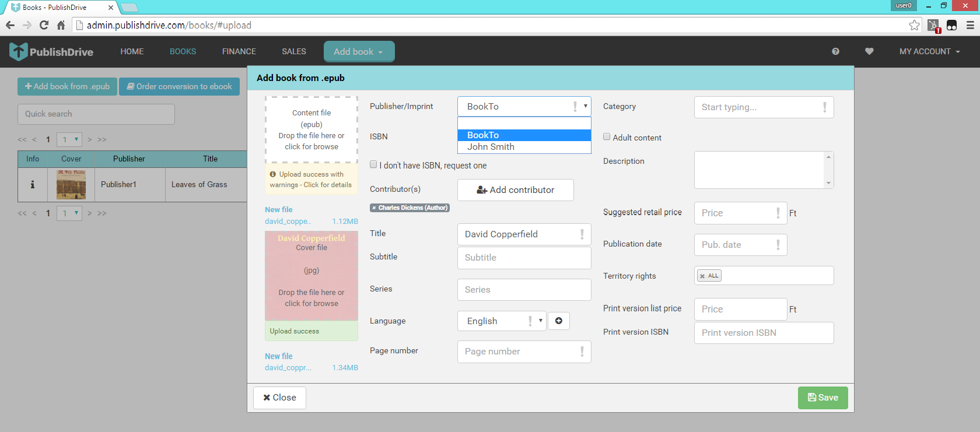Close the Books - PublishDrive browser tab
Image resolution: width=980 pixels, height=432 pixels.
[111, 8]
